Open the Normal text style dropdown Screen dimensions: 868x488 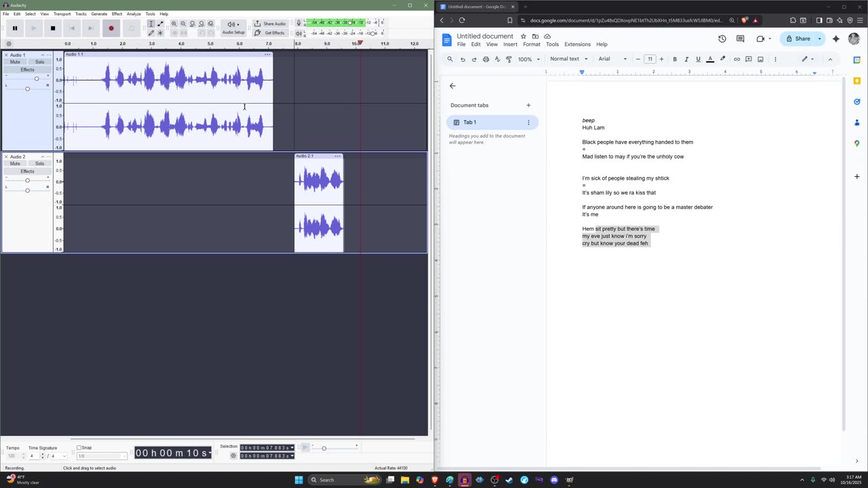click(568, 59)
